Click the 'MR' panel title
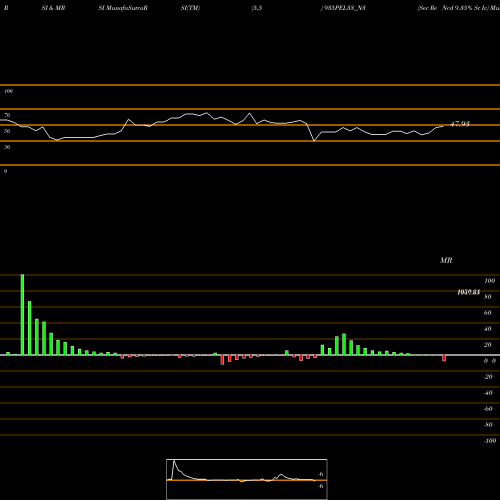 pyautogui.click(x=446, y=260)
